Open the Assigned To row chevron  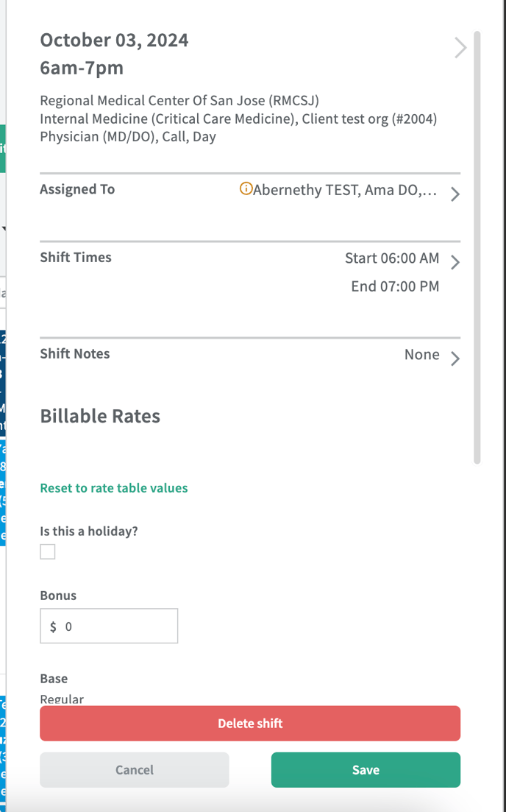455,194
